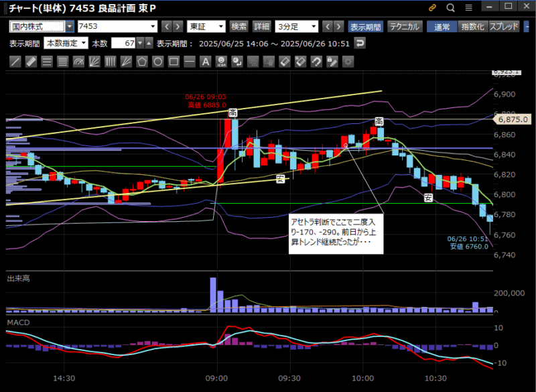Select the ruler measurement tool

[31, 62]
